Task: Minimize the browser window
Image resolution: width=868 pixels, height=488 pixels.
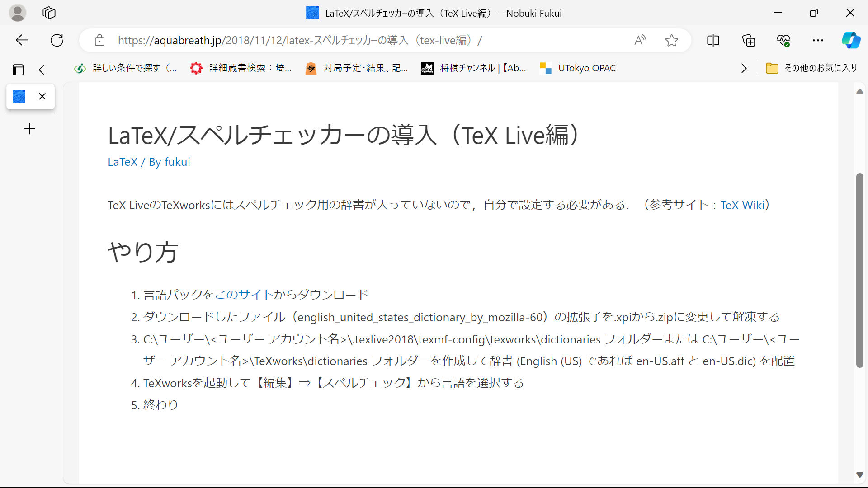Action: (x=778, y=13)
